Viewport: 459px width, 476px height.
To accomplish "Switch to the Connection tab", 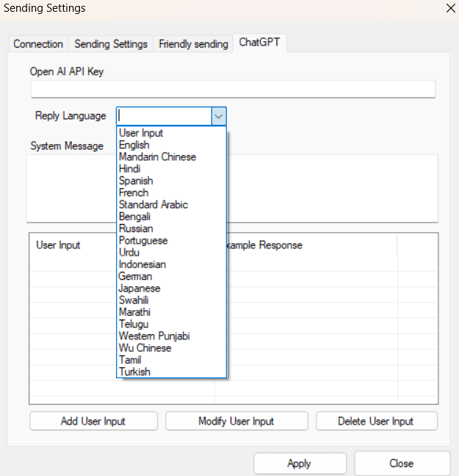I will 38,44.
